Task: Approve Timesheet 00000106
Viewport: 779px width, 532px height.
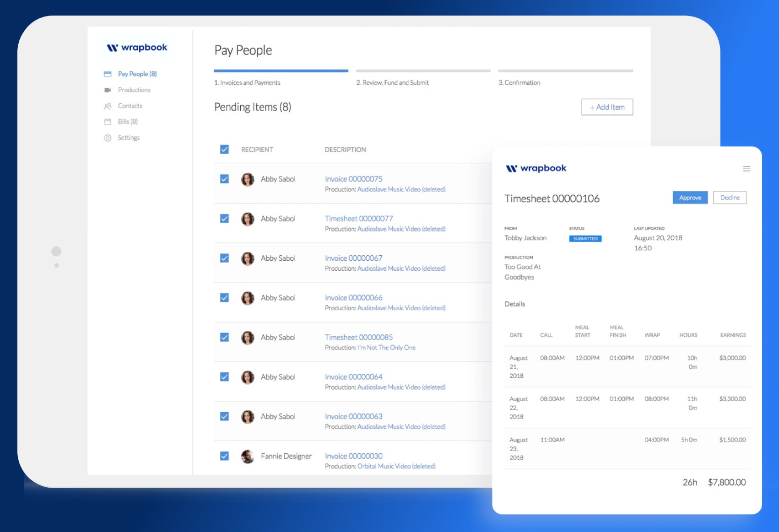Action: click(690, 197)
